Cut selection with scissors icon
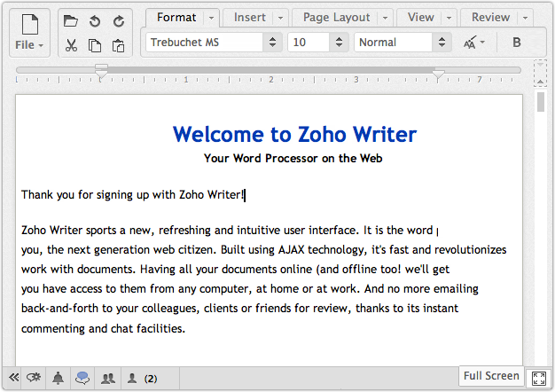This screenshot has width=555, height=392. click(x=71, y=45)
